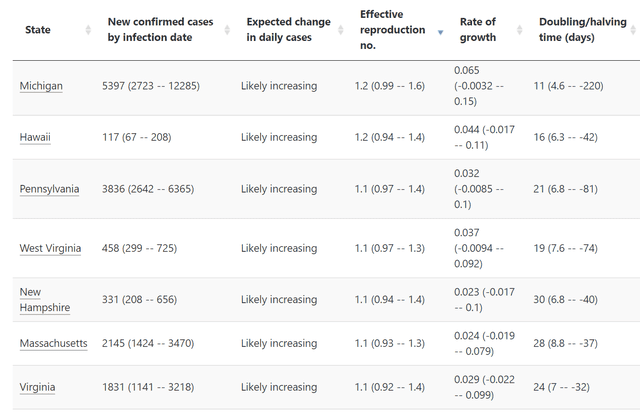Open the Hawaii state link

(35, 138)
